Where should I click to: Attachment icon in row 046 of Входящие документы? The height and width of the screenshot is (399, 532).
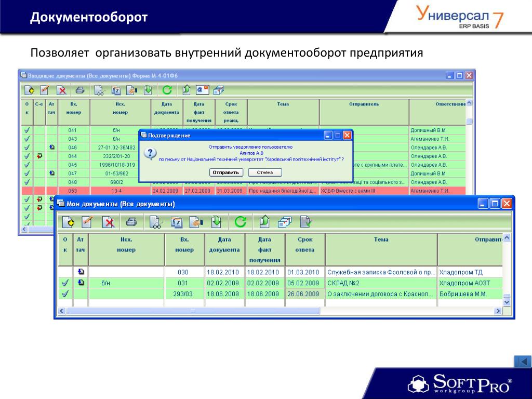(x=52, y=147)
